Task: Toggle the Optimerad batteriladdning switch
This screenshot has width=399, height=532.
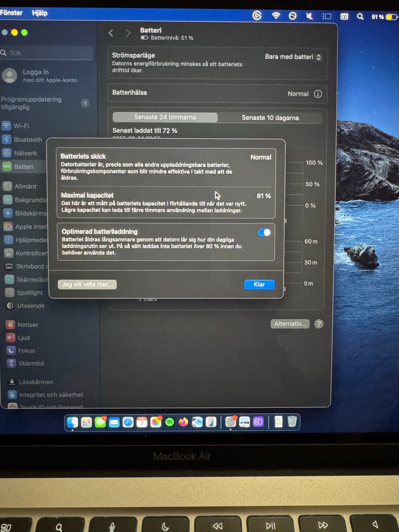Action: point(264,232)
